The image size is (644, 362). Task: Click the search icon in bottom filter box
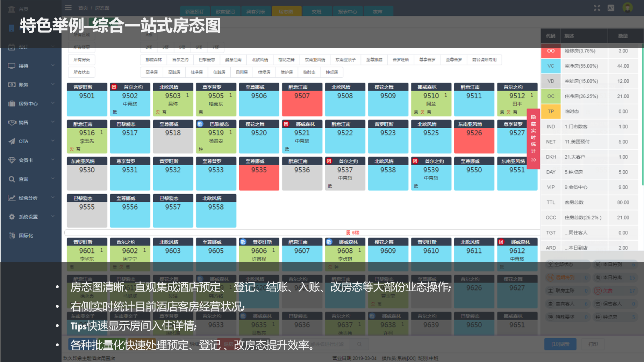click(359, 344)
